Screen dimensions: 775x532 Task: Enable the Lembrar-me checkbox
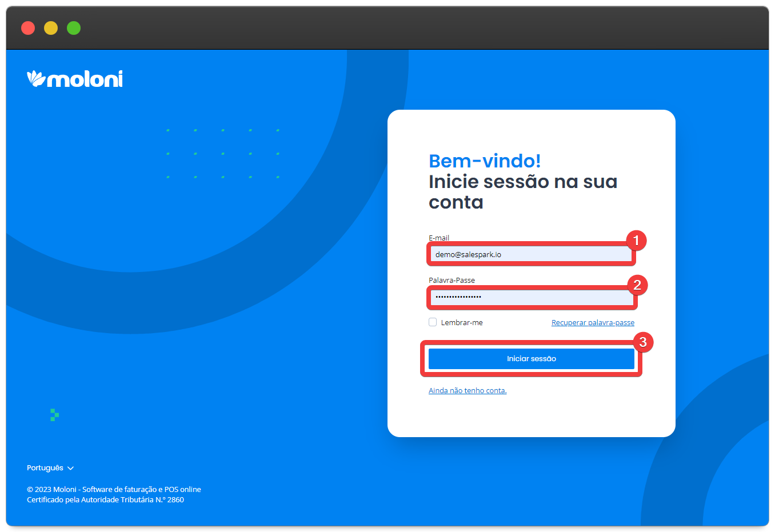click(433, 322)
